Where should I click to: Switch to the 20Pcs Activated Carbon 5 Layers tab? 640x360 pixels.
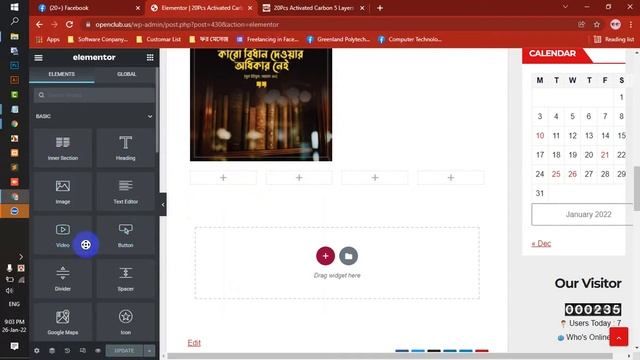coord(313,8)
